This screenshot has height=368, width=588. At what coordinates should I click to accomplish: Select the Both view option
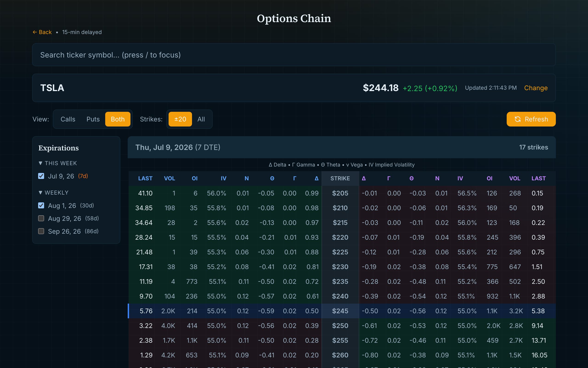tap(118, 119)
